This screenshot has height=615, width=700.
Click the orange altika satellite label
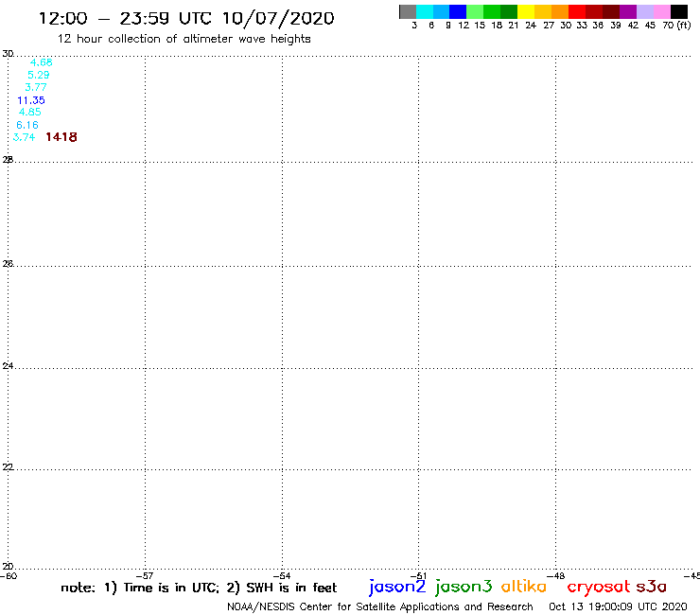click(524, 586)
